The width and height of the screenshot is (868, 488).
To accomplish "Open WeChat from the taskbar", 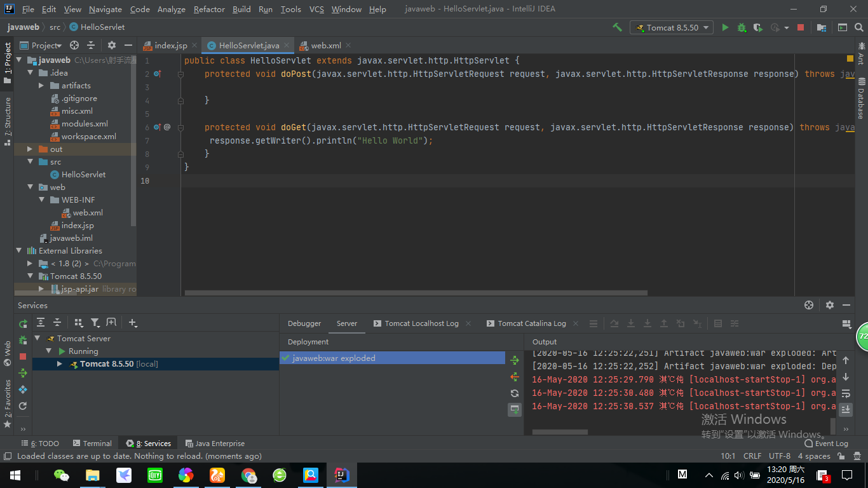I will coord(62,475).
